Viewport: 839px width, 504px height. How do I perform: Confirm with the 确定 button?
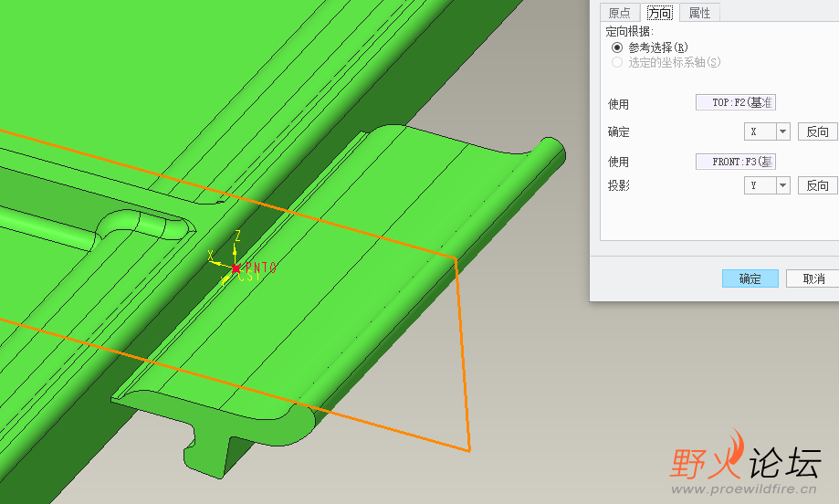pyautogui.click(x=750, y=278)
